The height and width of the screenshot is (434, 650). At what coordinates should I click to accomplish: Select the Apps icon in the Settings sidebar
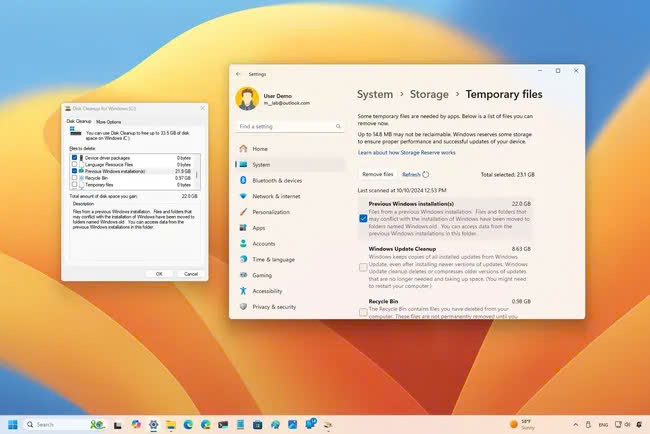pyautogui.click(x=242, y=228)
